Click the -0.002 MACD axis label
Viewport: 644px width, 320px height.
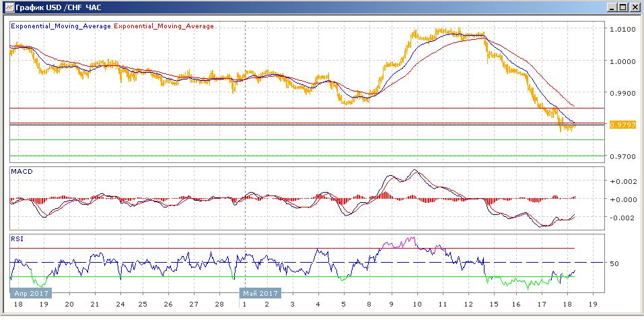[623, 218]
